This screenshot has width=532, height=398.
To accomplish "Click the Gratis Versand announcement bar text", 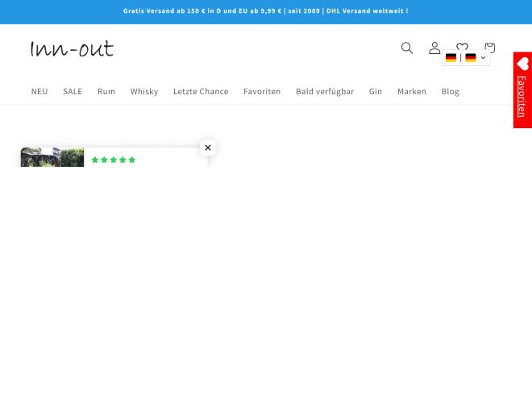I will point(266,10).
